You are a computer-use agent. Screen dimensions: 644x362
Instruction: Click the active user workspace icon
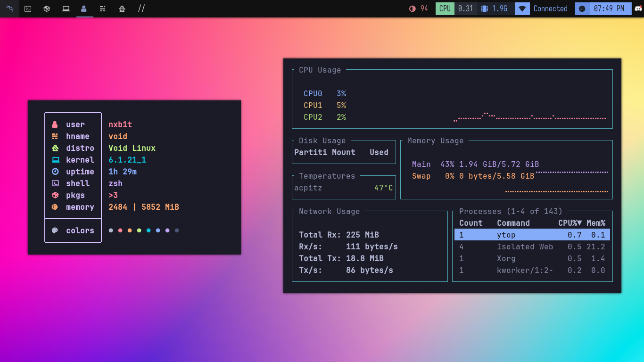point(84,8)
